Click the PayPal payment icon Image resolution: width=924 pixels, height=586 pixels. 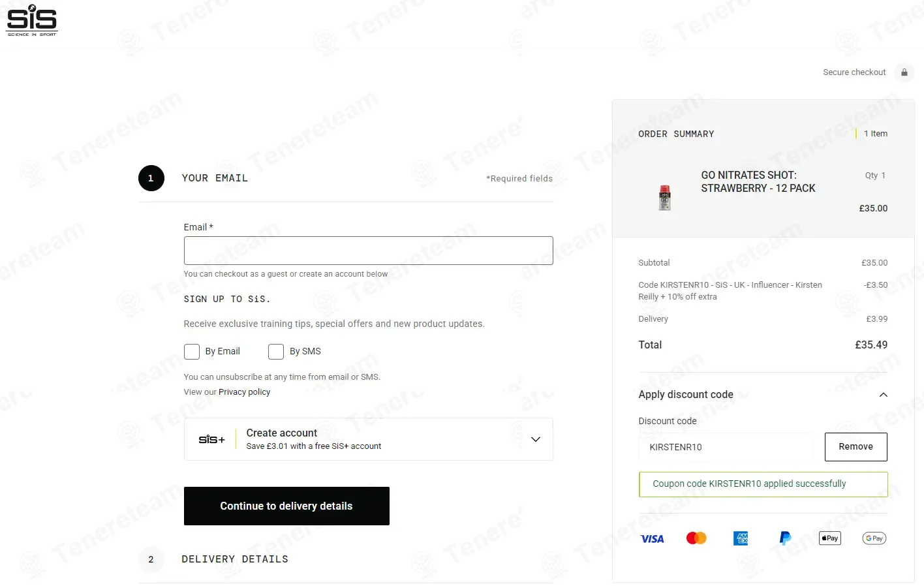pos(785,538)
